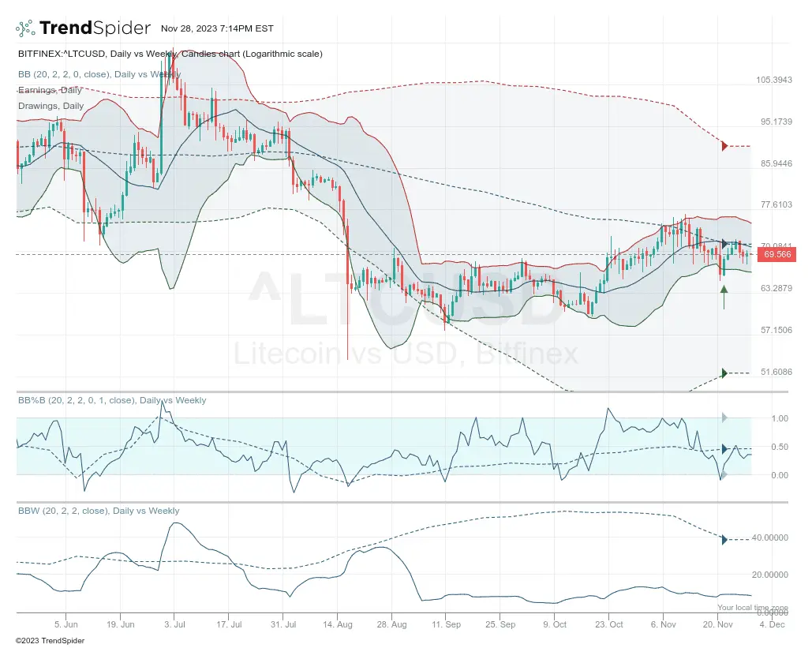Click the blue arrow at the 40.00 line in BBW panel
The height and width of the screenshot is (648, 812).
click(x=724, y=540)
